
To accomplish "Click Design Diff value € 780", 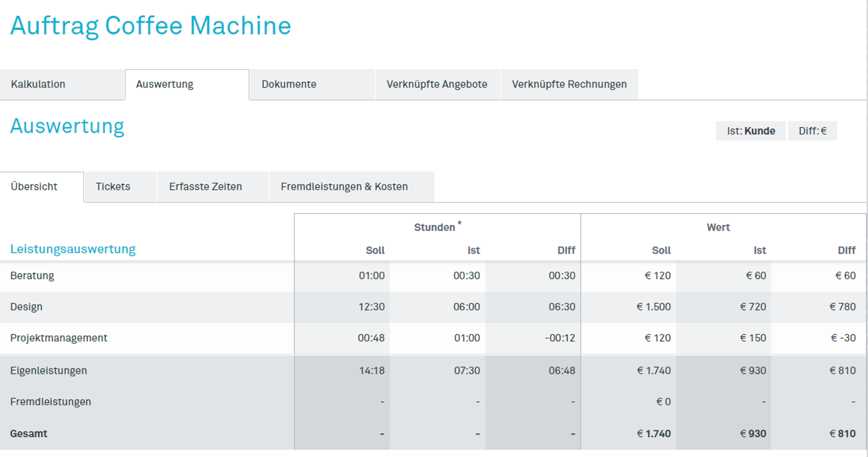I will pos(842,307).
